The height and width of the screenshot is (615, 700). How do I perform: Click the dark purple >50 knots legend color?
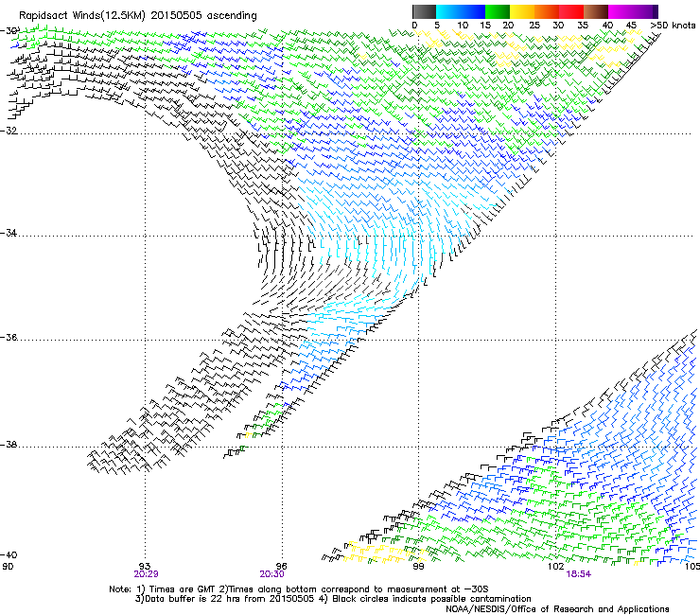point(656,11)
